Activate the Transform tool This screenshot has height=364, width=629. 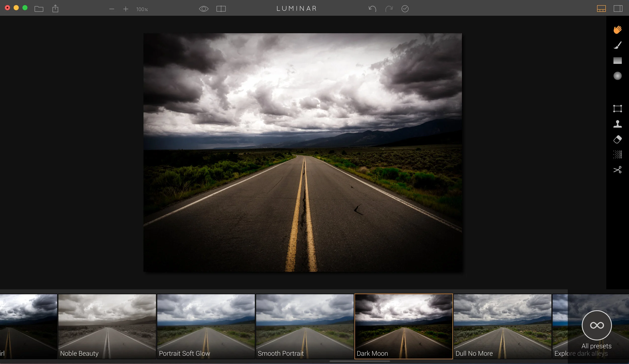(x=617, y=109)
